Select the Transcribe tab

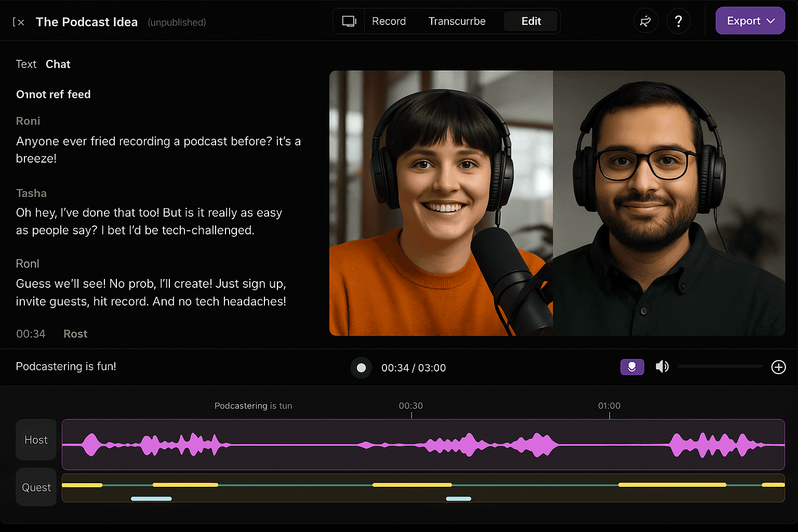[457, 21]
